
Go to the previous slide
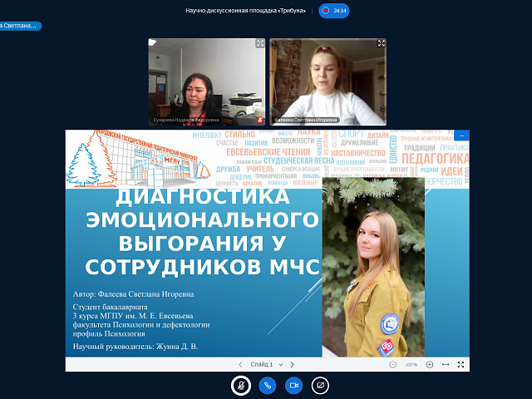(x=240, y=364)
